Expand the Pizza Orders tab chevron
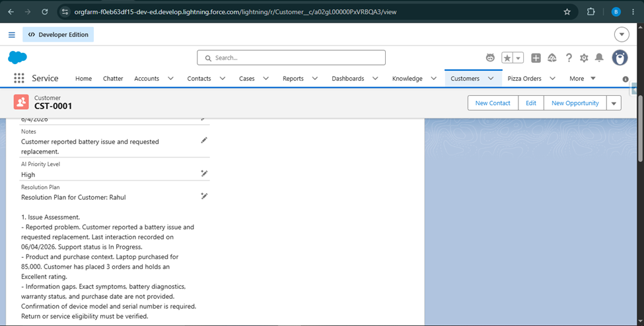 (x=552, y=78)
